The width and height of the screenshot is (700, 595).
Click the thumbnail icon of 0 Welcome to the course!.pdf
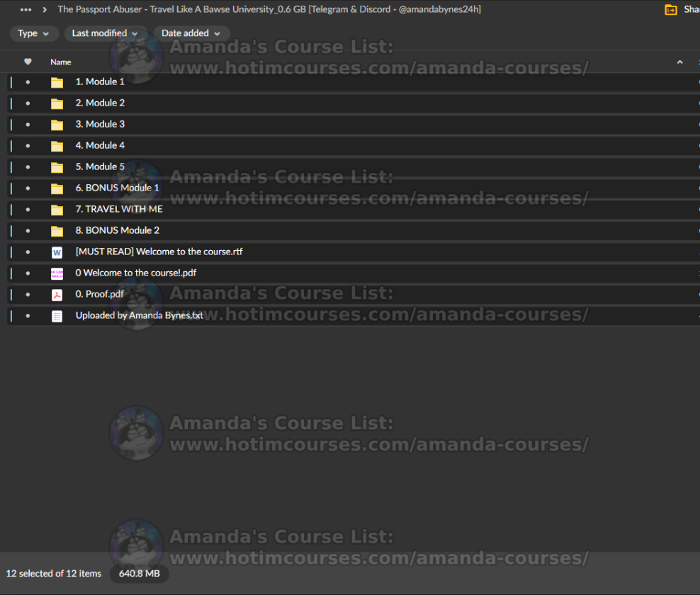point(57,273)
